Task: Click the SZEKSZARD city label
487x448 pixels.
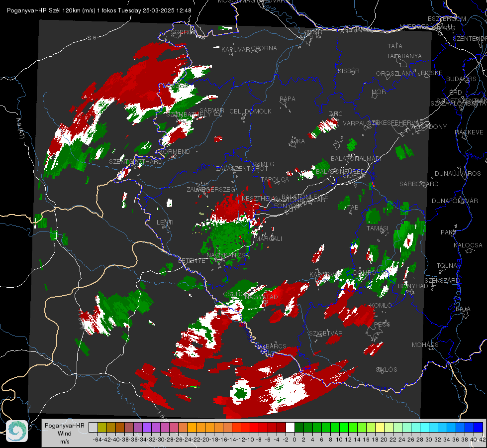Action: [442, 280]
